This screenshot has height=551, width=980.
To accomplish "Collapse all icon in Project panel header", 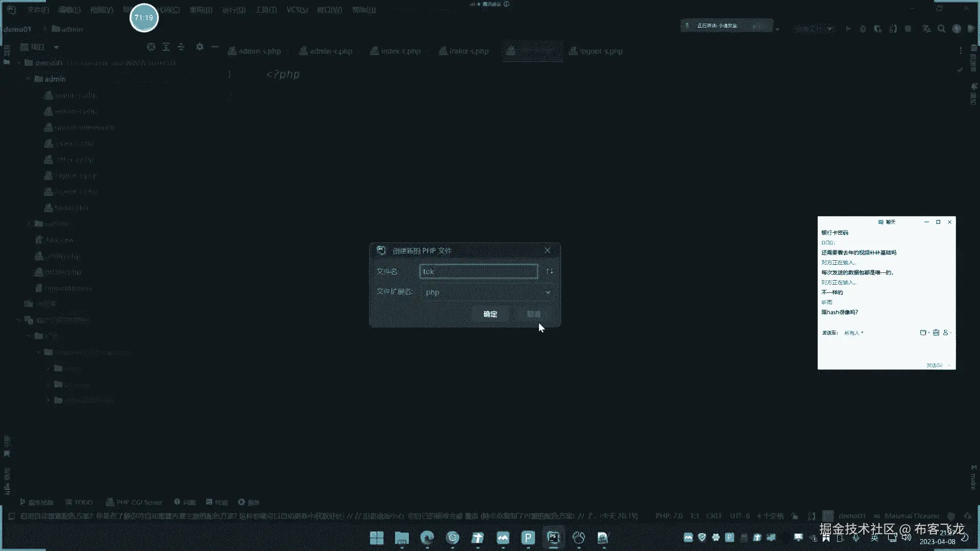I will pos(181,47).
